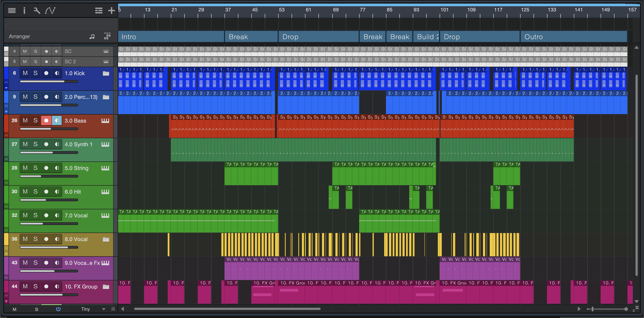Open the Arranger sections grid icon

(107, 36)
